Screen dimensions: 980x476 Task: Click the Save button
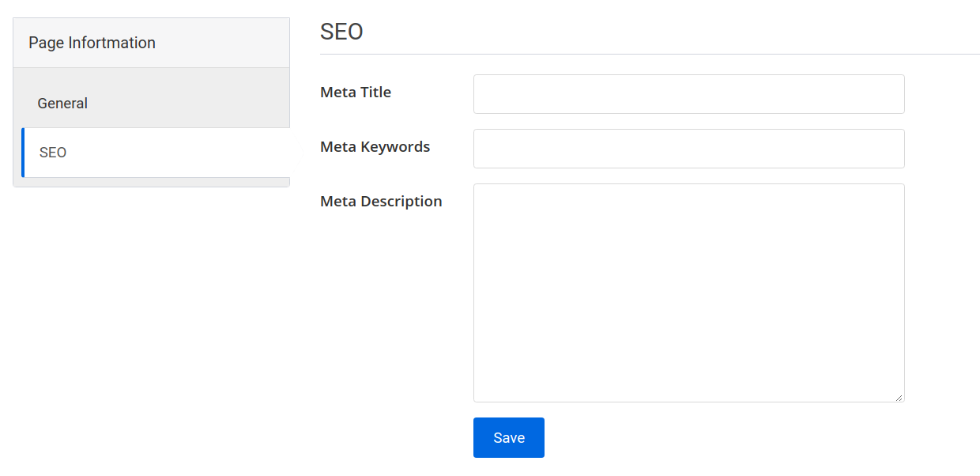508,437
